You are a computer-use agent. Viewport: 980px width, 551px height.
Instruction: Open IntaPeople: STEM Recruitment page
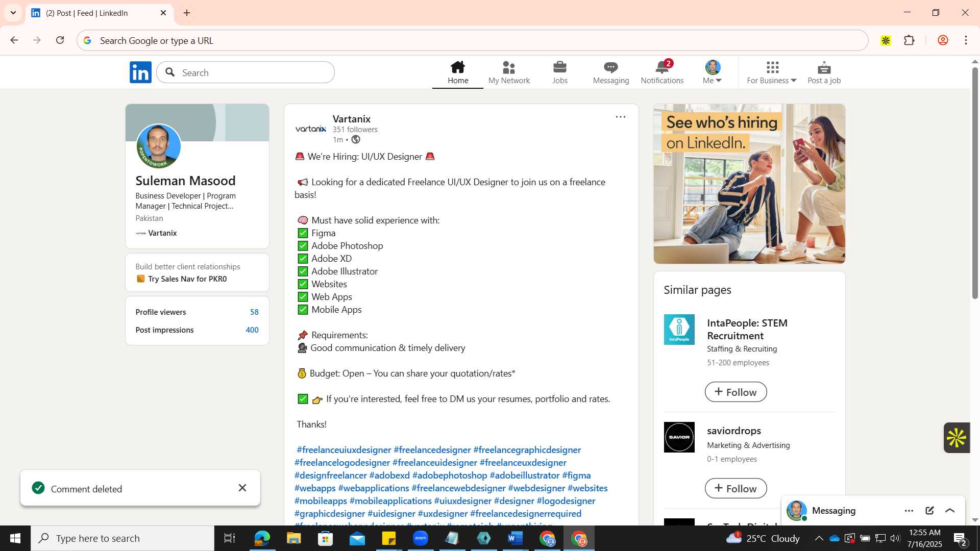[x=747, y=329]
